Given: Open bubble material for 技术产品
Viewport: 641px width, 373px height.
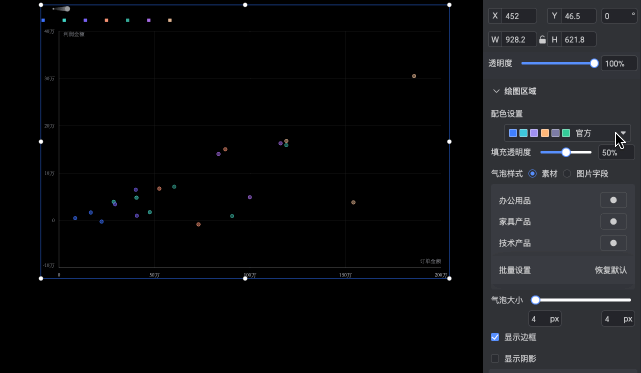Looking at the screenshot, I should 613,243.
